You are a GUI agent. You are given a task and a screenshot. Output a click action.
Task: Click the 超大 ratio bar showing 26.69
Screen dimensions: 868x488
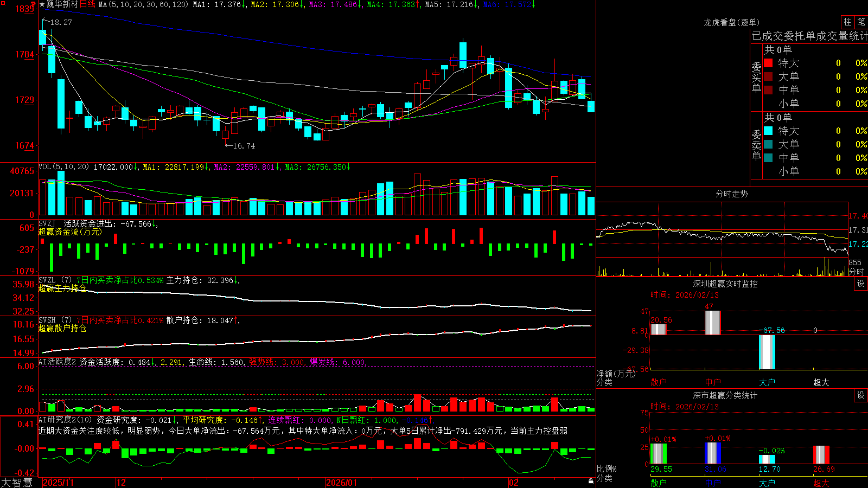821,455
